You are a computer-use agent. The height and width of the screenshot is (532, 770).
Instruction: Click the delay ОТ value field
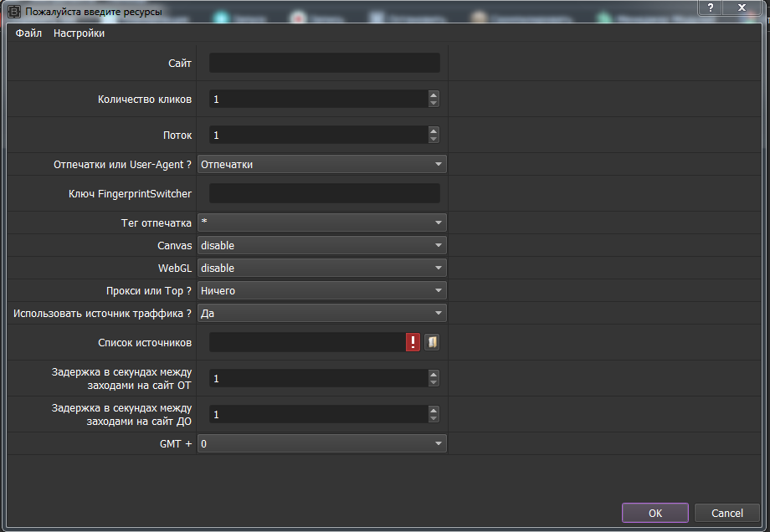click(x=318, y=378)
